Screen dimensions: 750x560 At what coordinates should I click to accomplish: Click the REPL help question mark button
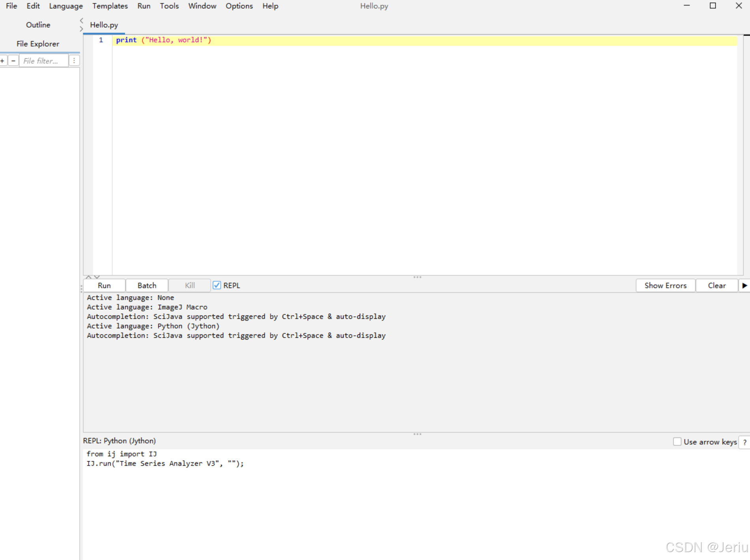click(744, 442)
